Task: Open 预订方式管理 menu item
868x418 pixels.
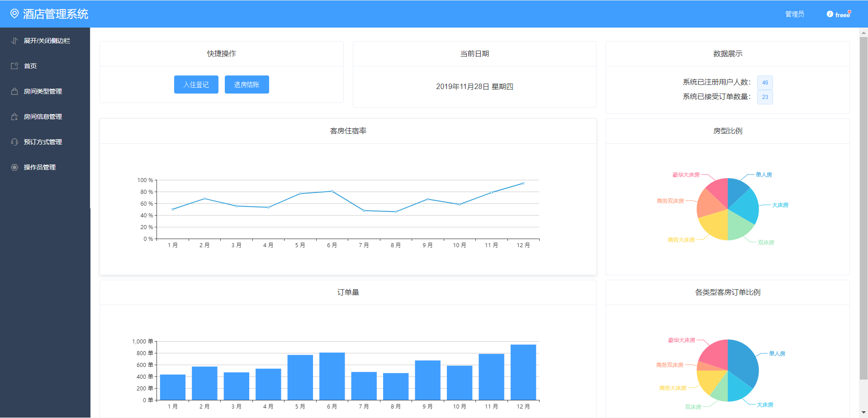Action: pos(45,142)
